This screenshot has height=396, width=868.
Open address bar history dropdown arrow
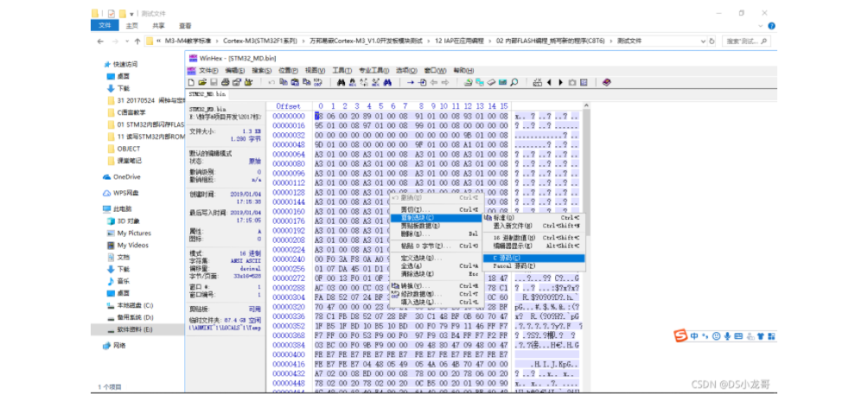(703, 41)
